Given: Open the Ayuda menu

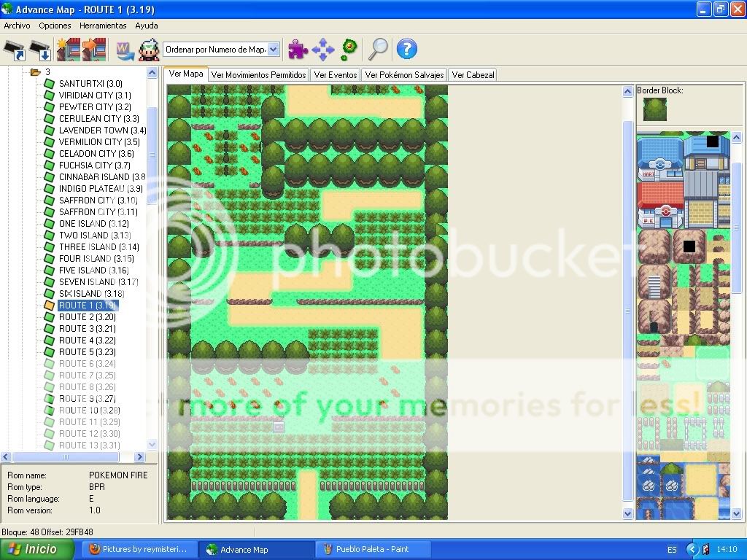Looking at the screenshot, I should point(146,26).
